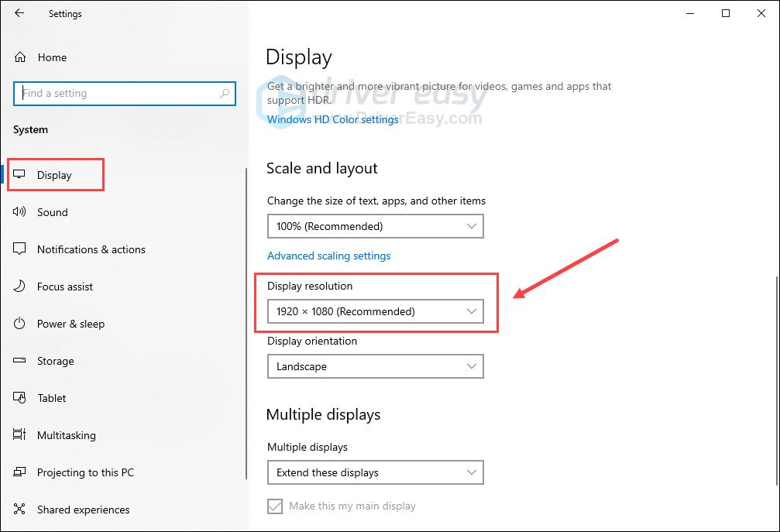
Task: Open Windows HD Color settings link
Action: click(x=333, y=120)
